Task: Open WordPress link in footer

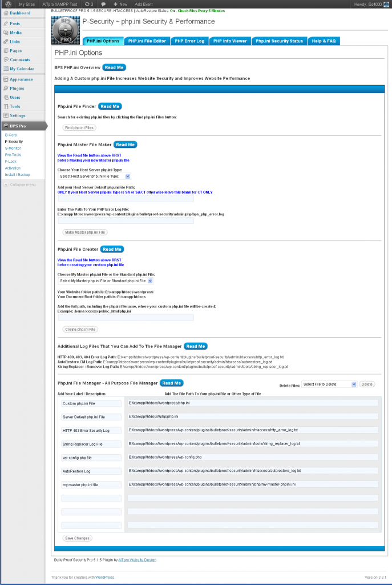Action: coord(105,577)
